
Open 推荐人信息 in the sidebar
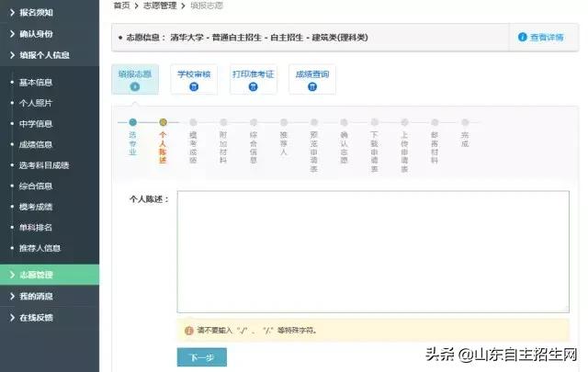tap(40, 248)
